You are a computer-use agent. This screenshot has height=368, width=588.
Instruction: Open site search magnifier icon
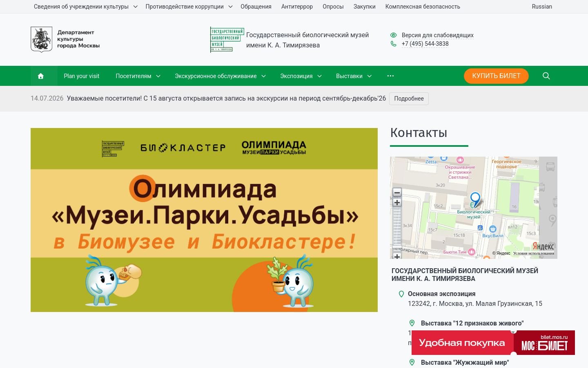pos(546,76)
